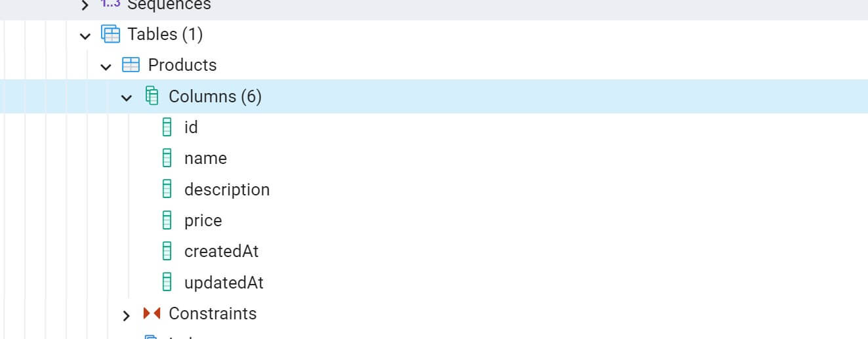The width and height of the screenshot is (868, 339).
Task: Select the price column label
Action: coord(203,220)
